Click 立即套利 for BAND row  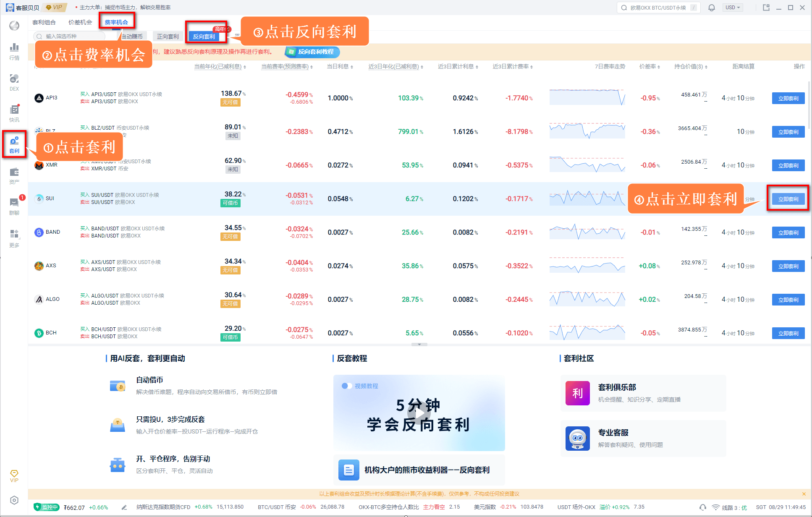(788, 232)
